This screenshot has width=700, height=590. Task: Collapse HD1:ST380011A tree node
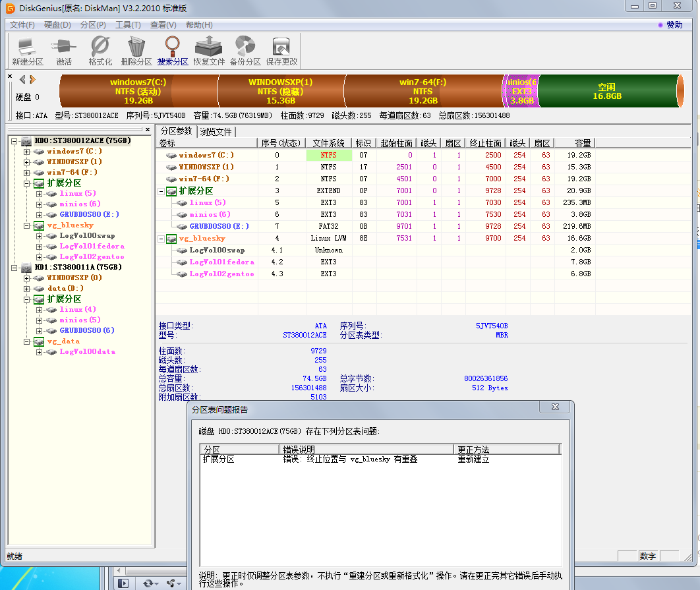[x=15, y=268]
